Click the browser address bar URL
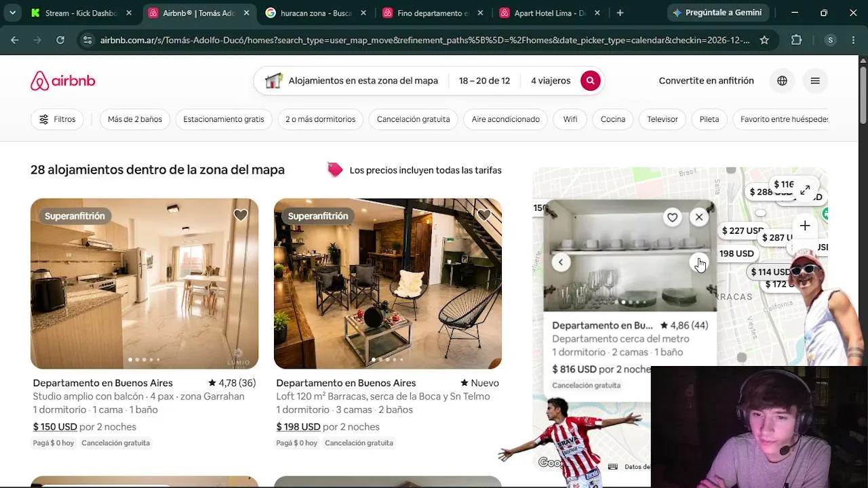Viewport: 868px width, 488px height. click(425, 40)
